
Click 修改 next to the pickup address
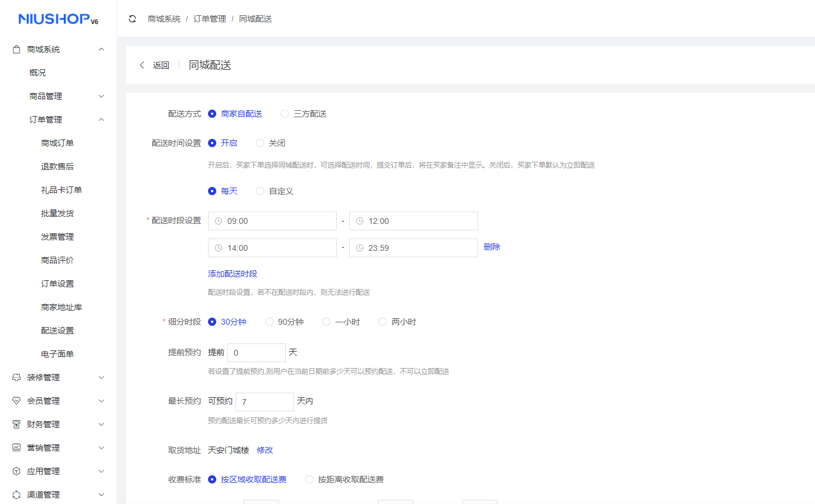(265, 450)
